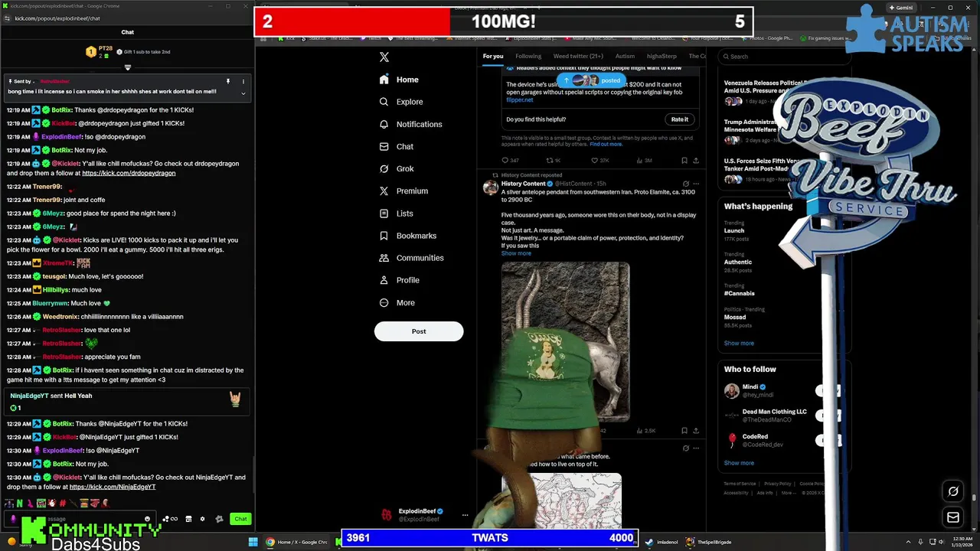Open Grok floating button at bottom right

[x=953, y=491]
